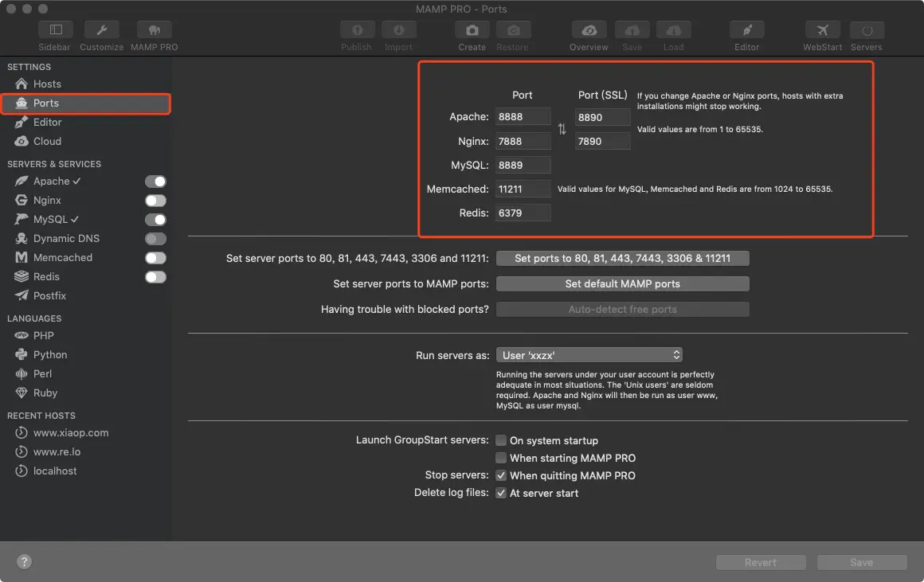924x582 pixels.
Task: Uncheck delete log files At server start
Action: coord(501,493)
